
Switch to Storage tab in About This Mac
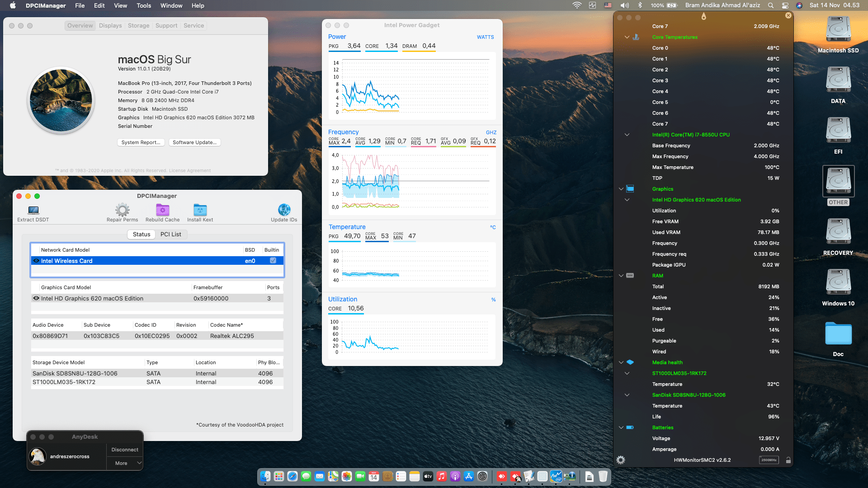(x=138, y=25)
